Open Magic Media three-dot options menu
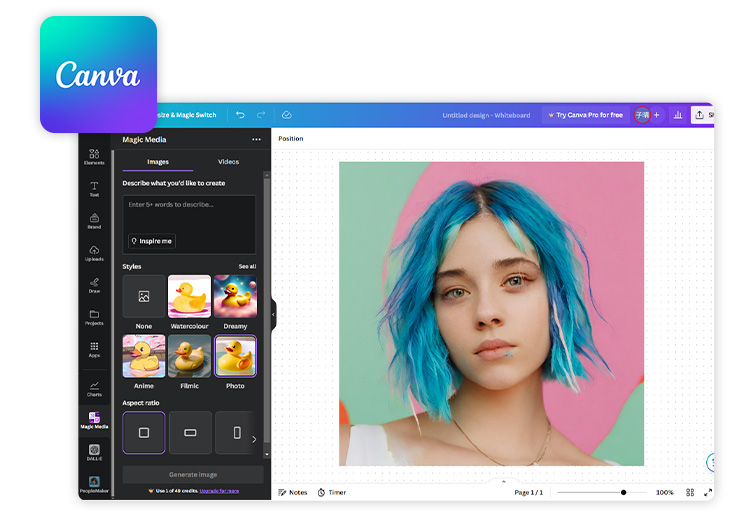The height and width of the screenshot is (514, 750). point(256,140)
